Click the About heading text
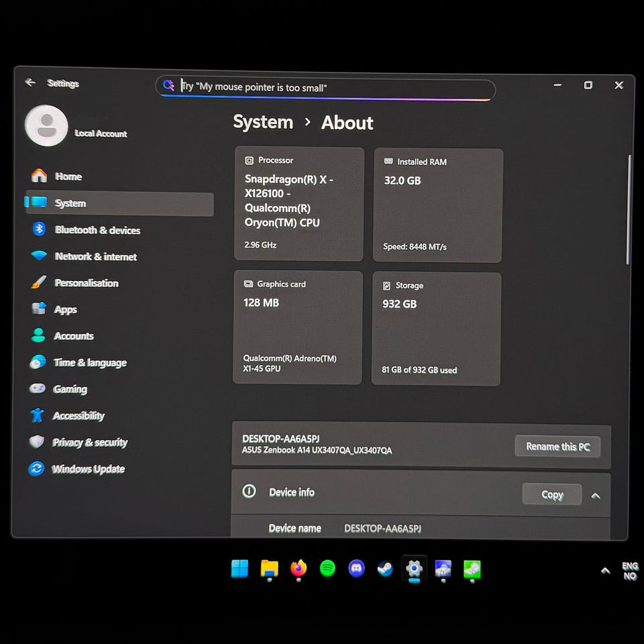The height and width of the screenshot is (644, 644). click(x=347, y=123)
